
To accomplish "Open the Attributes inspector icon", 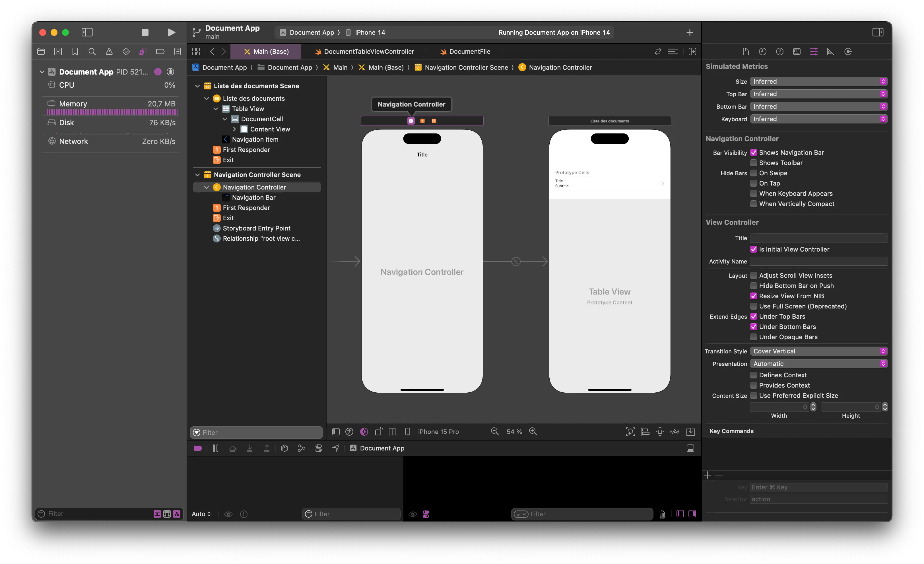I will (813, 52).
